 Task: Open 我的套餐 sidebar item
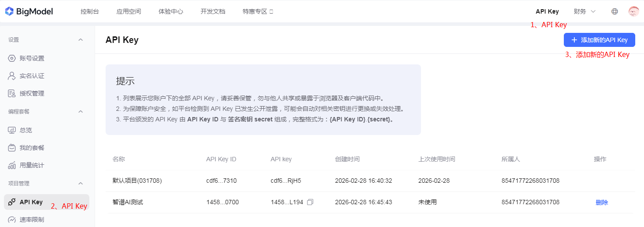[32, 148]
